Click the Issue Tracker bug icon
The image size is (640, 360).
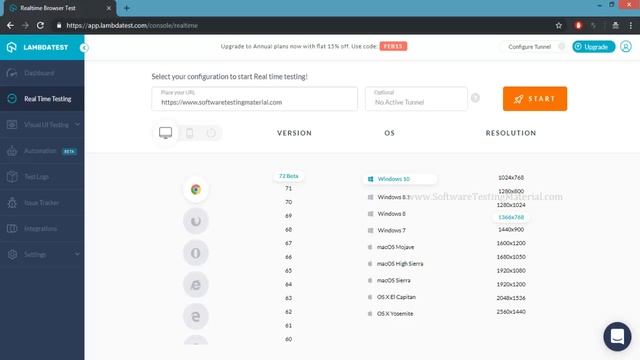pos(12,202)
